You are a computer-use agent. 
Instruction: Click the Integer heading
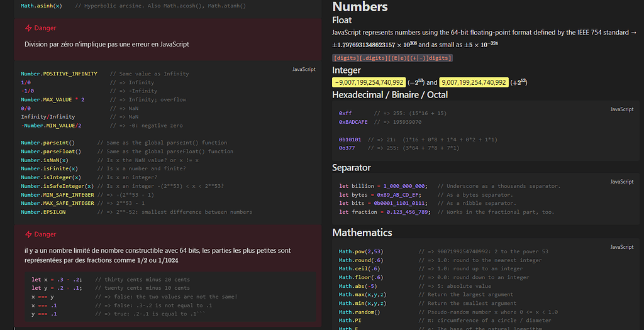(347, 70)
